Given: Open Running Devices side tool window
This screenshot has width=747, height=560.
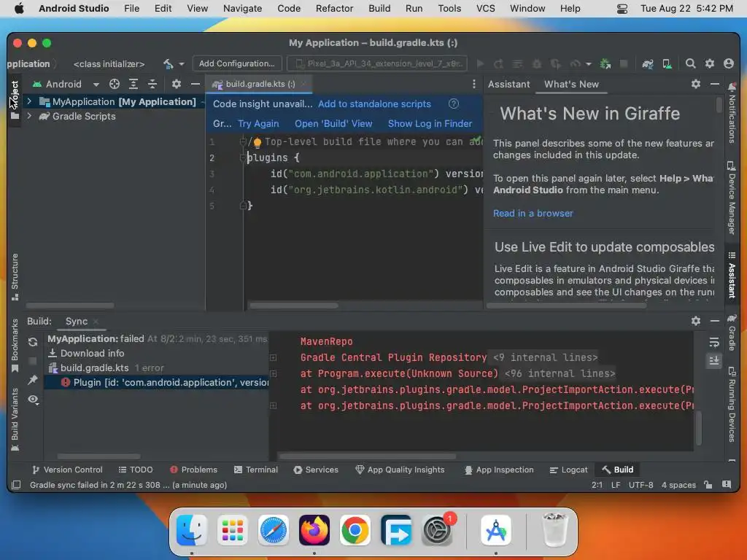Looking at the screenshot, I should 732,405.
